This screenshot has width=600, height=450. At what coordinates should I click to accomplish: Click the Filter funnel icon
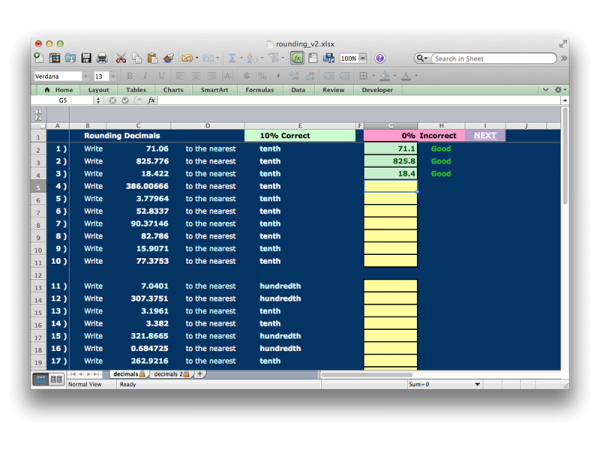click(x=273, y=58)
